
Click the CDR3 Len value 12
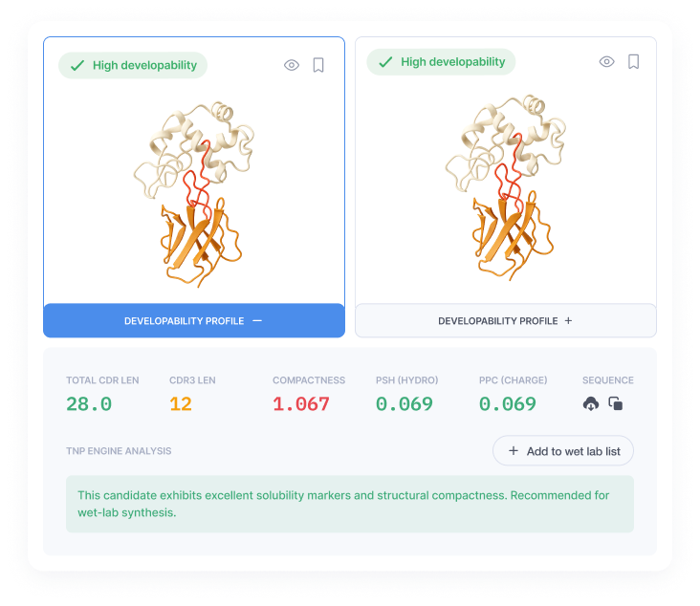[181, 404]
